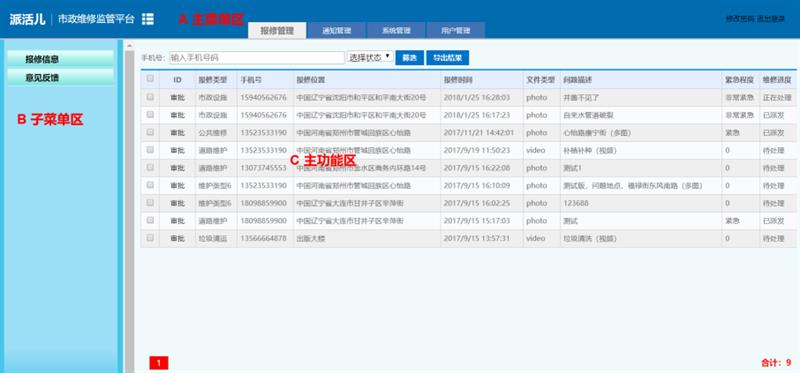
Task: Open the 选择状态 dropdown
Action: click(x=370, y=57)
